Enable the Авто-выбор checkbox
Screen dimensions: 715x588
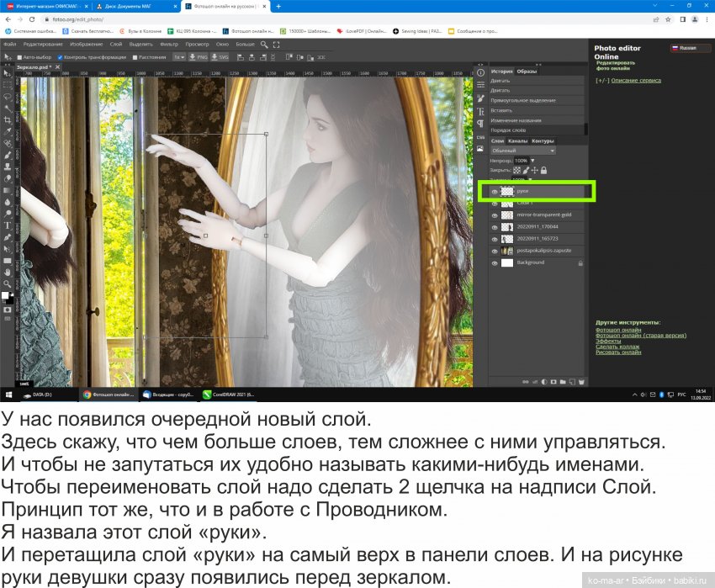click(x=19, y=57)
